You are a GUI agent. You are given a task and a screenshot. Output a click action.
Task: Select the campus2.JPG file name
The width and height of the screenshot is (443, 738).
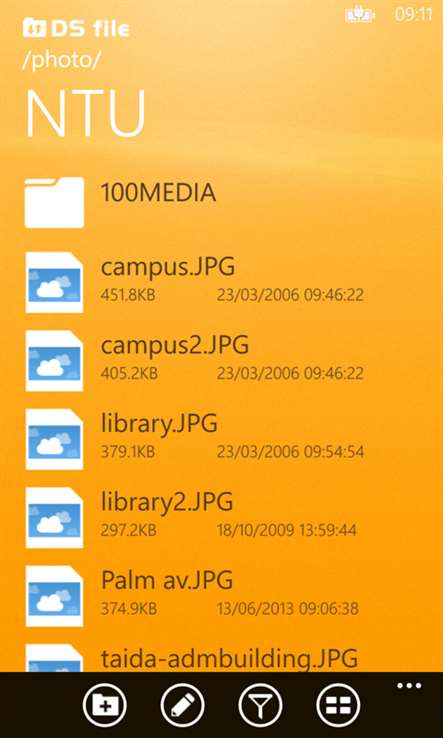(175, 346)
